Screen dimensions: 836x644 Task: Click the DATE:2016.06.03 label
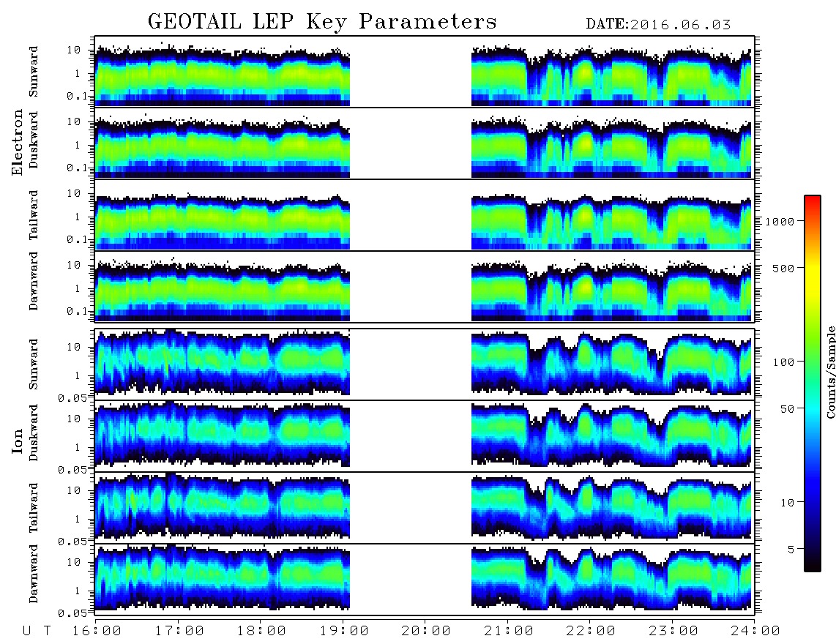click(658, 25)
